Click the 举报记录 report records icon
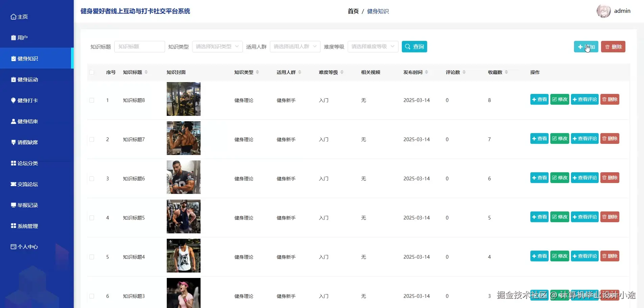Viewport: 644px width, 308px height. [13, 205]
